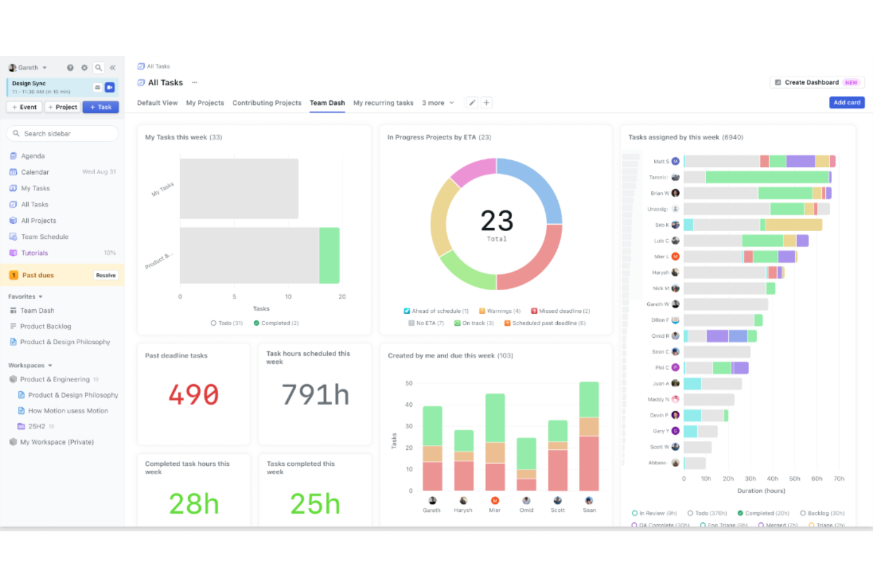The height and width of the screenshot is (588, 882).
Task: Toggle the Missed deadline legend checkbox
Action: coord(535,310)
